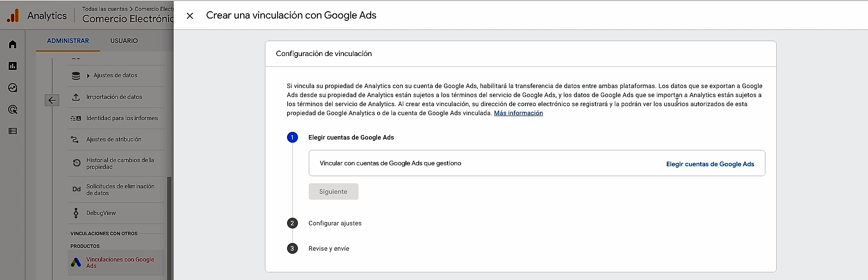The image size is (868, 280).
Task: Open the Home icon in sidebar
Action: pyautogui.click(x=13, y=44)
